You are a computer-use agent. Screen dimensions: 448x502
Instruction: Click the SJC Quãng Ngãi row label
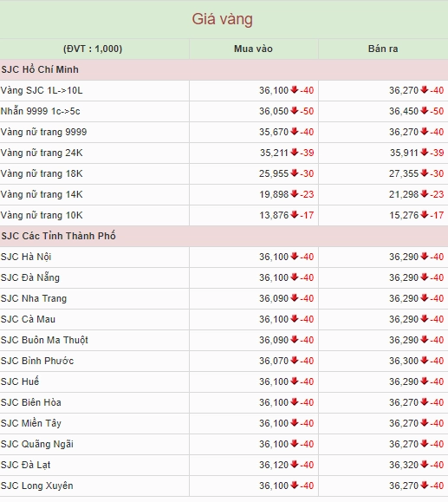(x=37, y=444)
